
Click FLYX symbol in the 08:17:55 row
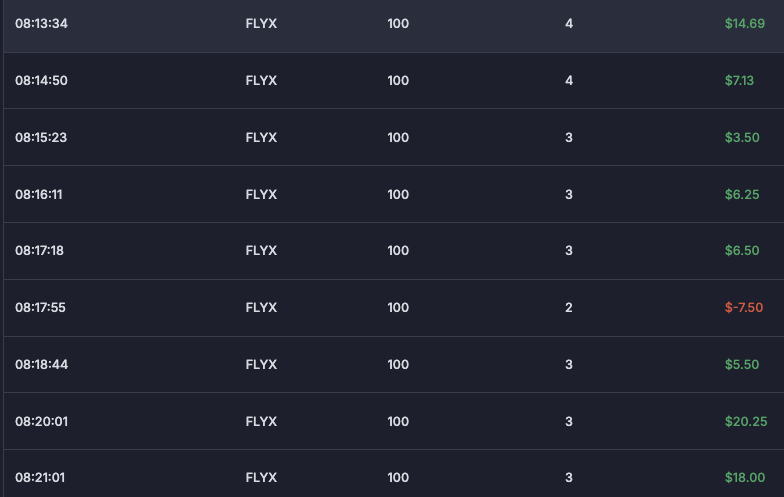click(261, 307)
